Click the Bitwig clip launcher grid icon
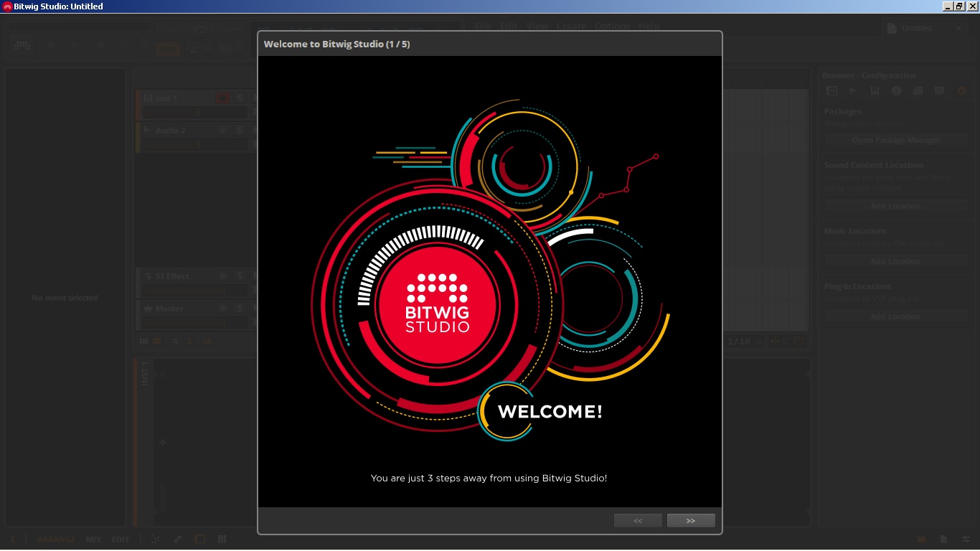Screen dimensions: 980x551 click(x=22, y=46)
